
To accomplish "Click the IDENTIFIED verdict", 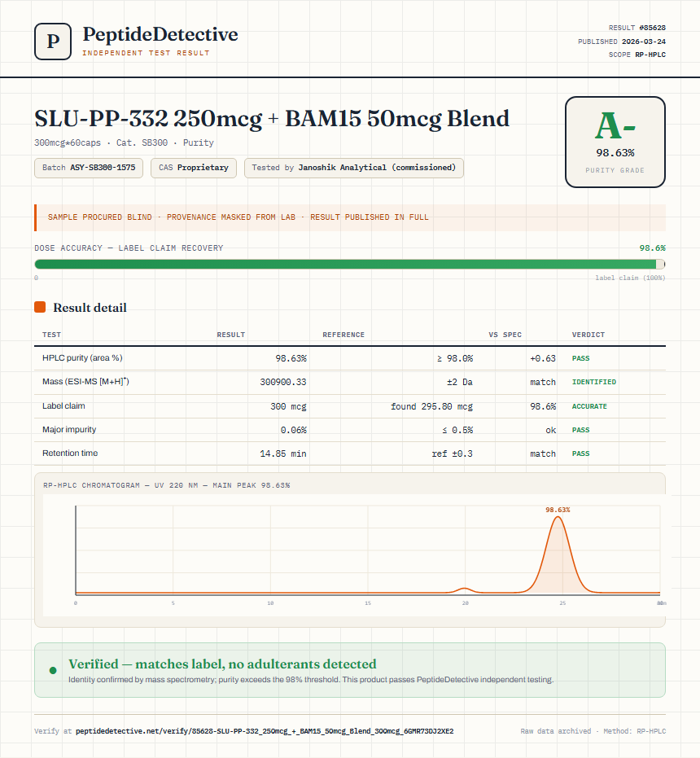I will click(x=593, y=382).
